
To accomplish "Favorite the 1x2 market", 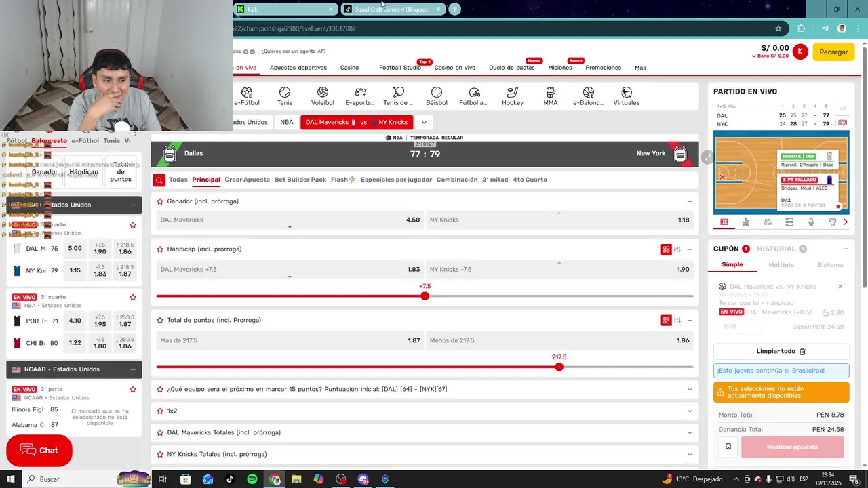I will pos(160,411).
